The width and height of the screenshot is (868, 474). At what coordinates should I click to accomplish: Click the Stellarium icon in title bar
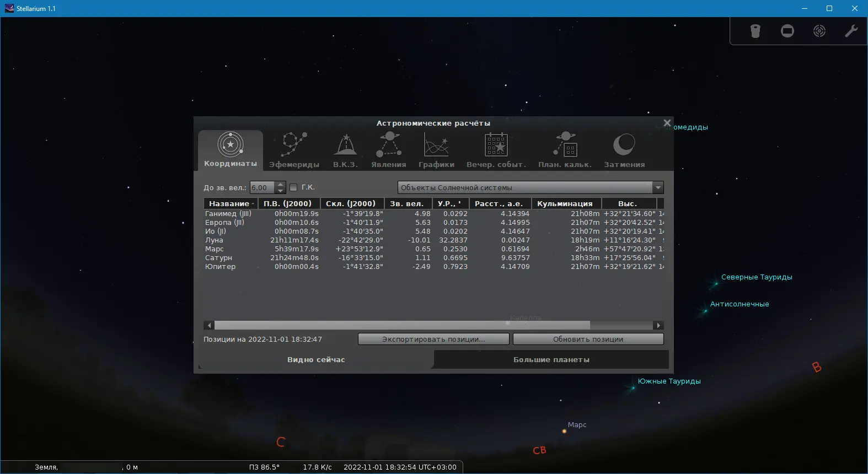(9, 8)
